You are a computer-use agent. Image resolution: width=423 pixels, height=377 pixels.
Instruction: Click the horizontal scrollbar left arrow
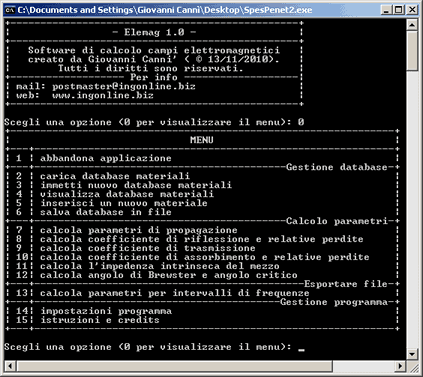(10, 366)
